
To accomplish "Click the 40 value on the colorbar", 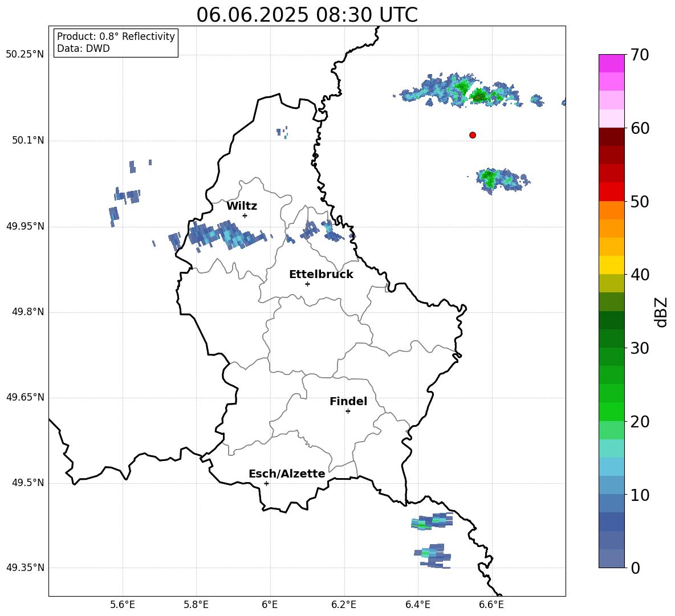I will [x=640, y=275].
